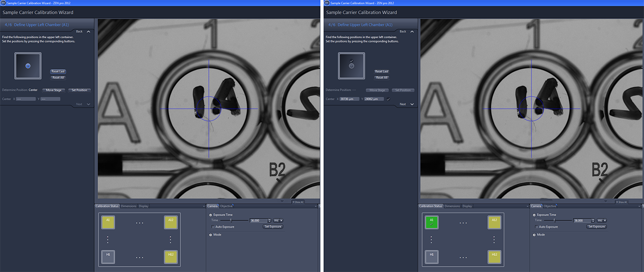This screenshot has height=272, width=644.
Task: Toggle Auto Exposure checkbox in right window
Action: [x=537, y=227]
